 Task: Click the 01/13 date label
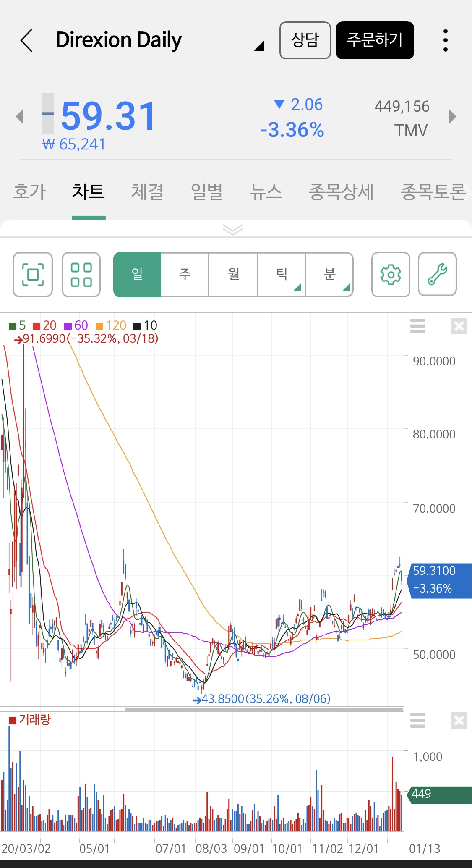425,849
